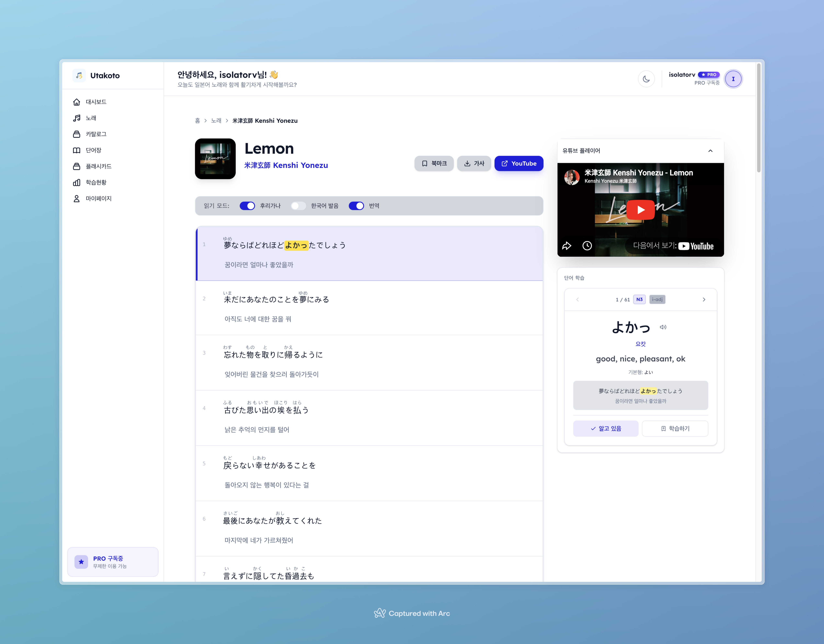The width and height of the screenshot is (824, 644).
Task: Open 단어장 in the sidebar
Action: pos(93,150)
